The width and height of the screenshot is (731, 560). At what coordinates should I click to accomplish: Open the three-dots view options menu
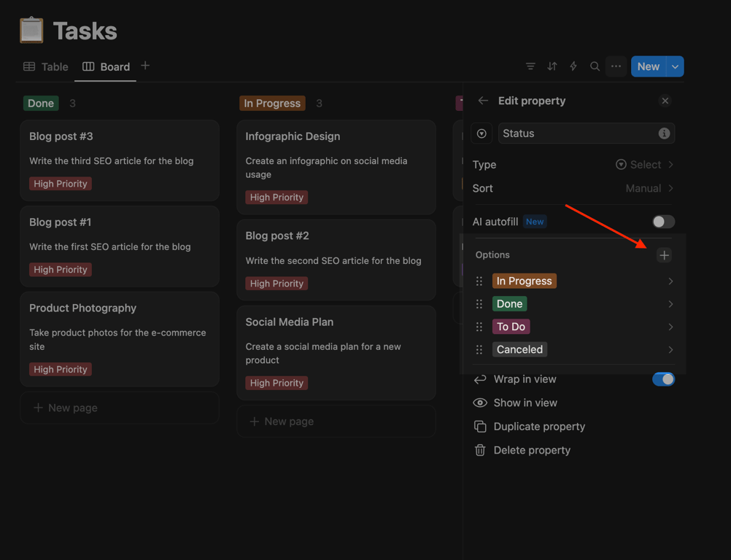(x=616, y=66)
